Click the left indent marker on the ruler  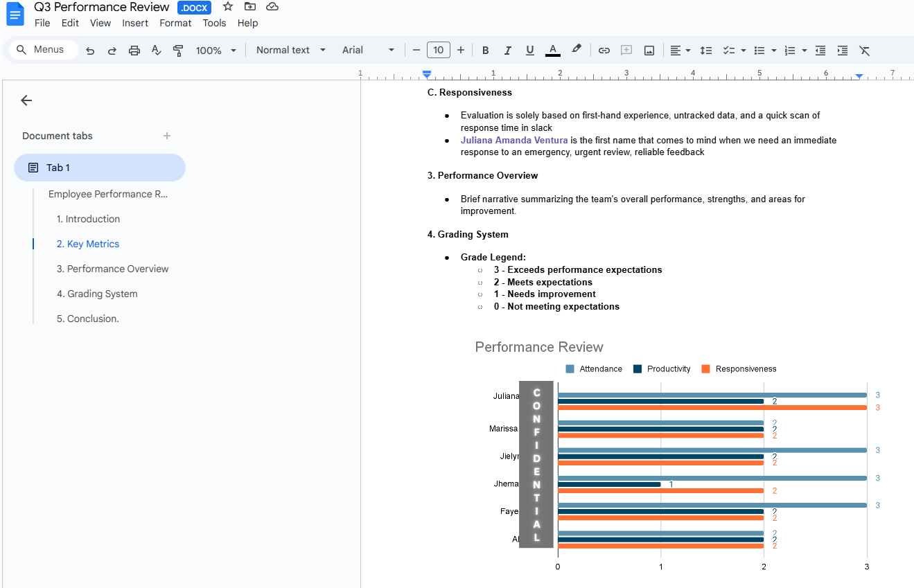coord(427,74)
